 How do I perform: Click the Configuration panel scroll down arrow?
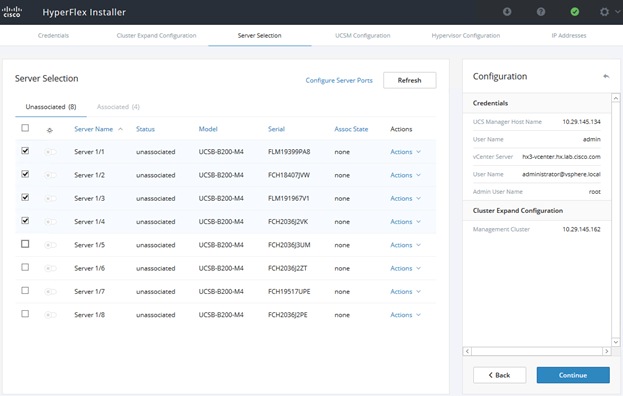(615, 342)
